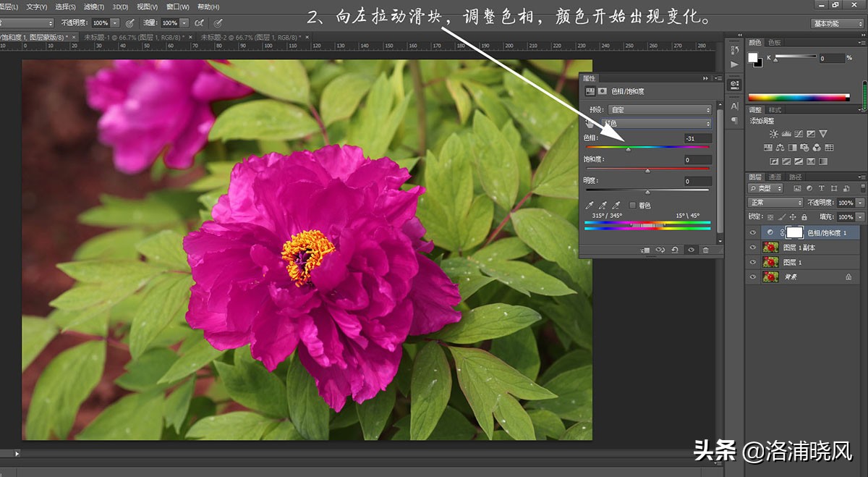Click the 色相 hue slider handle
Viewport: 868px width, 477px height.
click(x=628, y=150)
